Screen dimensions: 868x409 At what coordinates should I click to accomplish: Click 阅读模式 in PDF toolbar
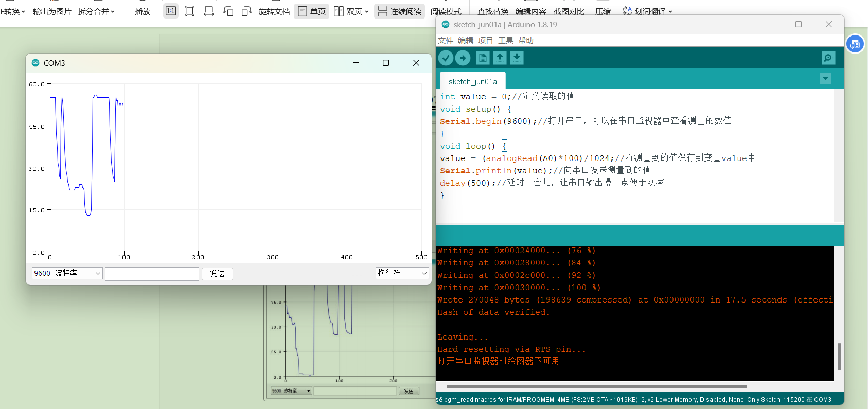(x=446, y=11)
